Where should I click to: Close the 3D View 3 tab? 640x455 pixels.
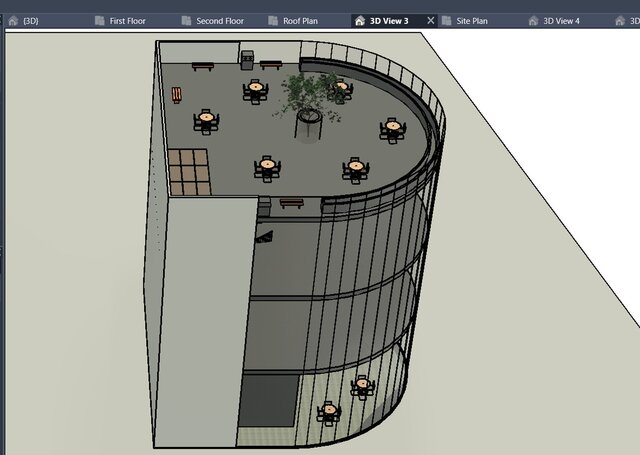(431, 20)
